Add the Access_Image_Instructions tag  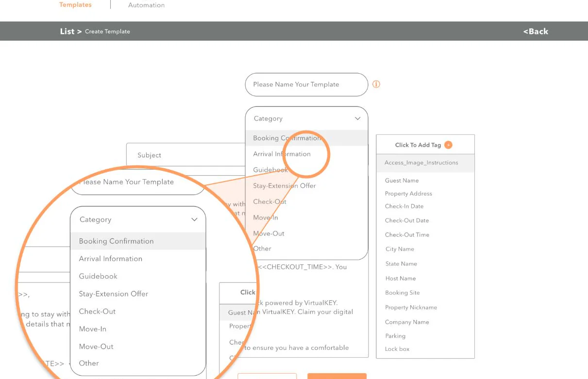point(425,163)
